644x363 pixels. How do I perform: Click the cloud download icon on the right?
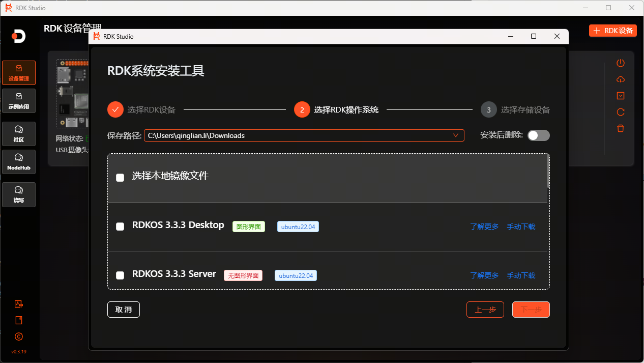click(620, 79)
